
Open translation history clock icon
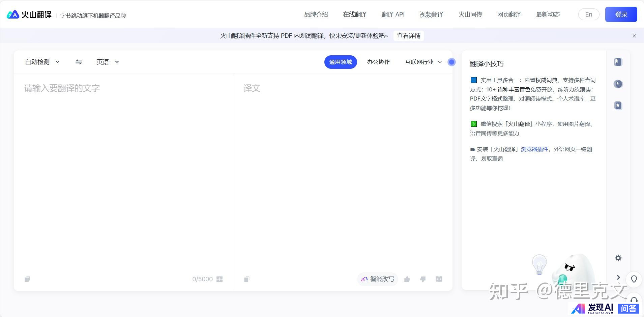click(x=618, y=84)
